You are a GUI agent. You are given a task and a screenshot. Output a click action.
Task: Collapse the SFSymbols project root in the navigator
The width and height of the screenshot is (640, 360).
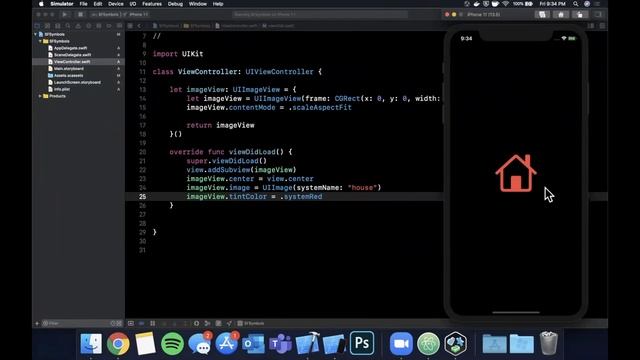point(36,34)
